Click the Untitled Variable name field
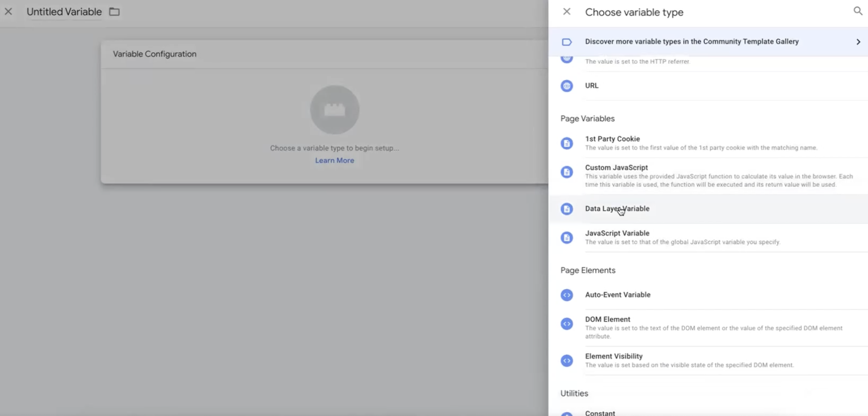The width and height of the screenshot is (868, 416). pos(64,12)
